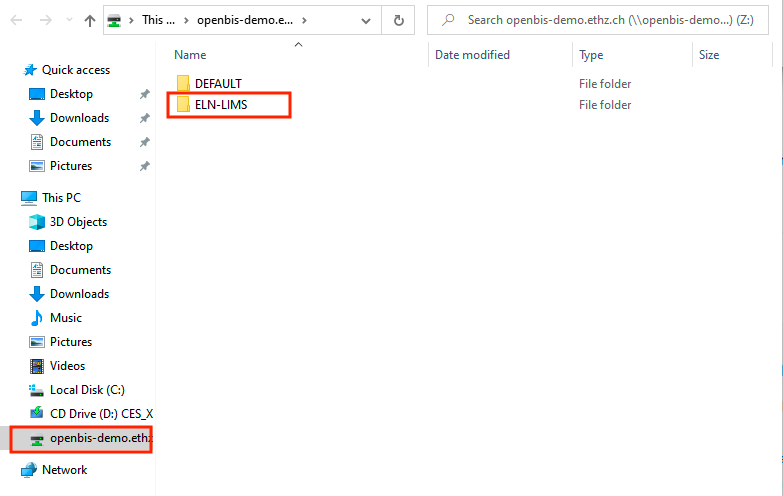
Task: Click the Quick access star icon
Action: pyautogui.click(x=30, y=70)
